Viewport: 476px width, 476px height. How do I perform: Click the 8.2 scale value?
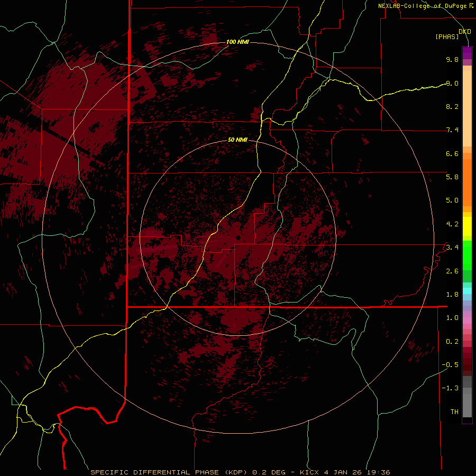pos(452,106)
